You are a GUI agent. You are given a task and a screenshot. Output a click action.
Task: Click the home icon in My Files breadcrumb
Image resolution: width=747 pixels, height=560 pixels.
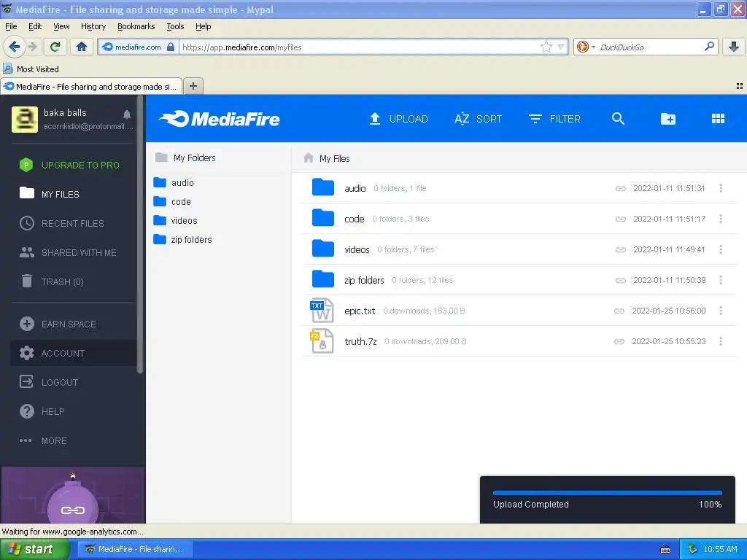(309, 158)
